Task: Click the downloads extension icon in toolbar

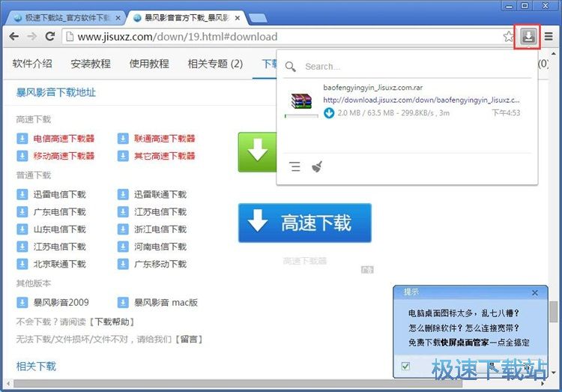Action: [x=528, y=36]
